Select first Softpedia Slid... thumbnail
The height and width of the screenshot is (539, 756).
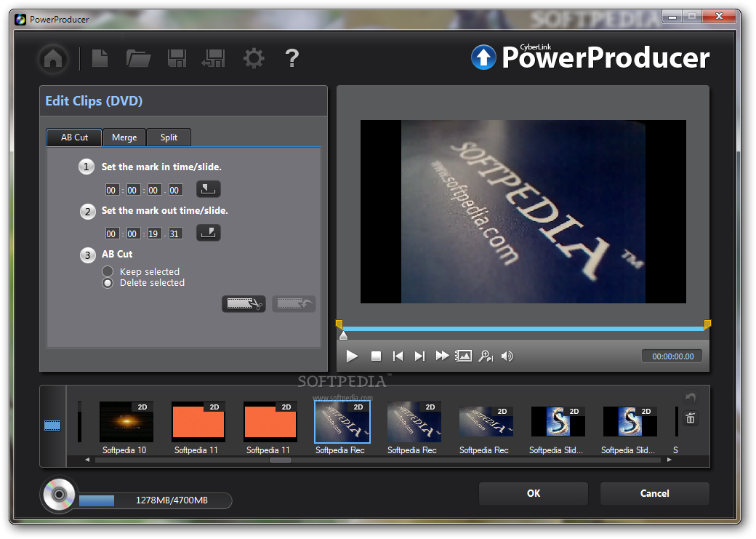coord(558,421)
